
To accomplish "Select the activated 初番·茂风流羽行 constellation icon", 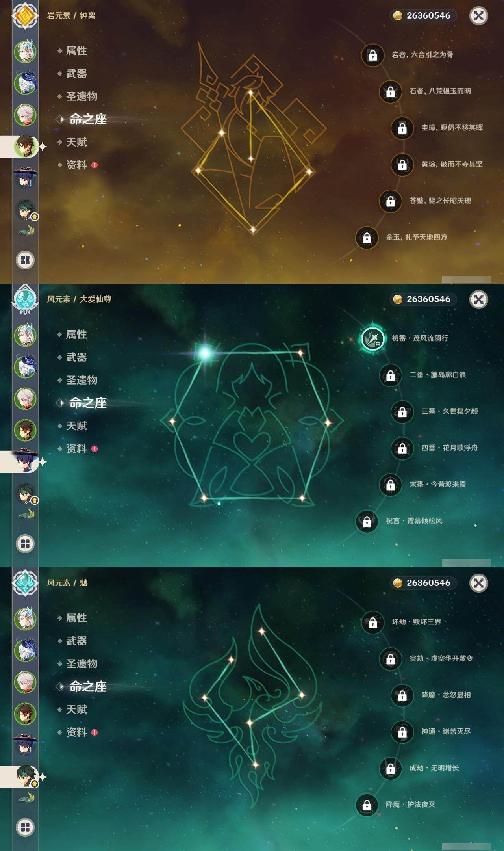I will tap(372, 338).
